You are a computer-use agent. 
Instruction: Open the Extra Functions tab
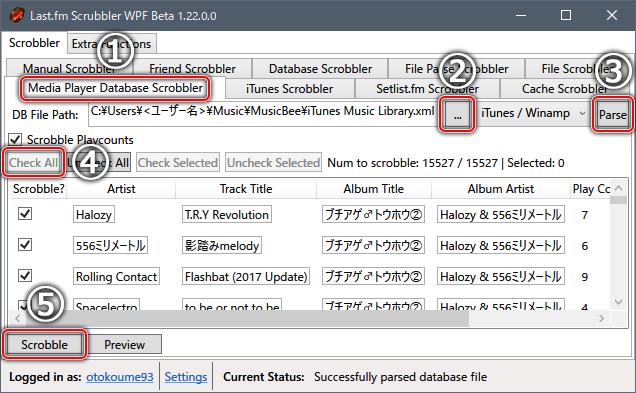click(x=112, y=44)
